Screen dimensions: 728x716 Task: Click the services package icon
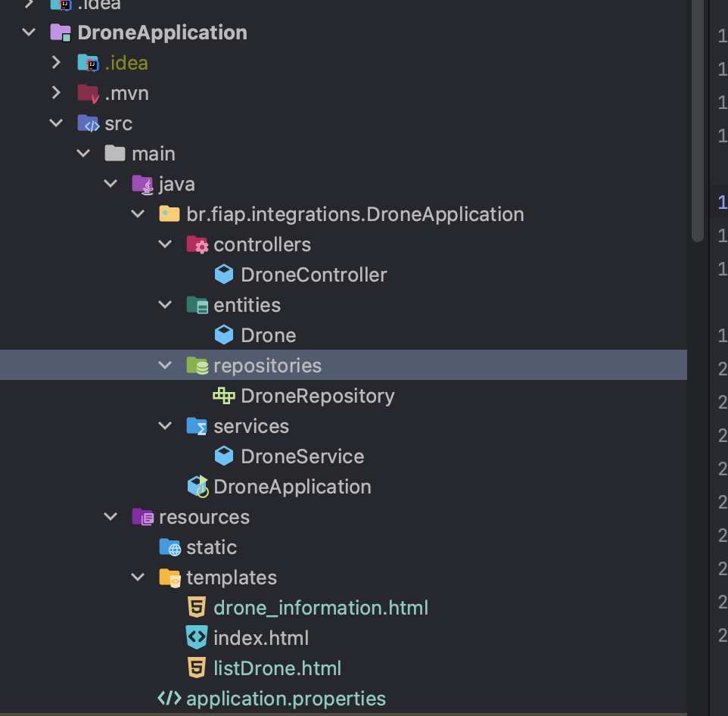pyautogui.click(x=197, y=425)
